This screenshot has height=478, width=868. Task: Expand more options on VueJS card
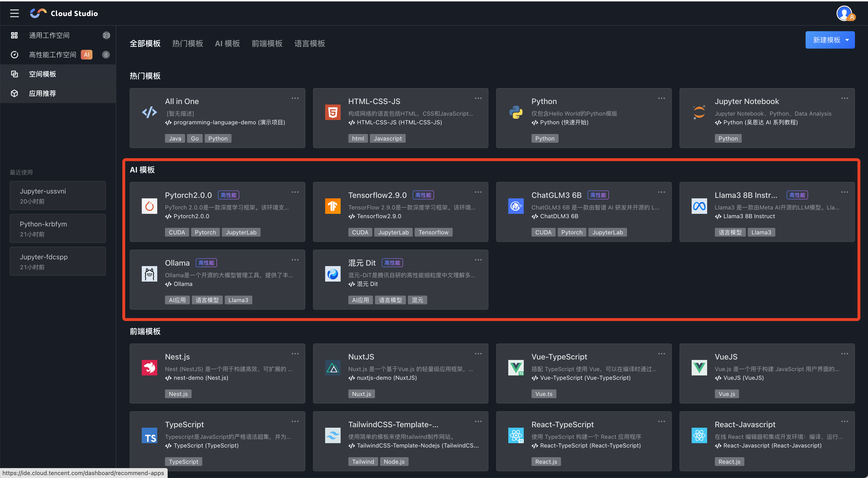click(844, 354)
